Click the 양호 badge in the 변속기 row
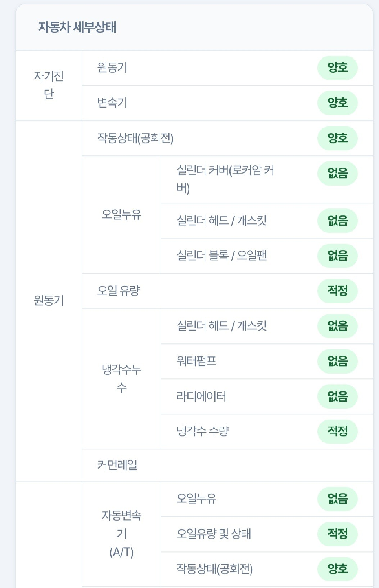Screen dimensions: 379x588 pos(337,103)
